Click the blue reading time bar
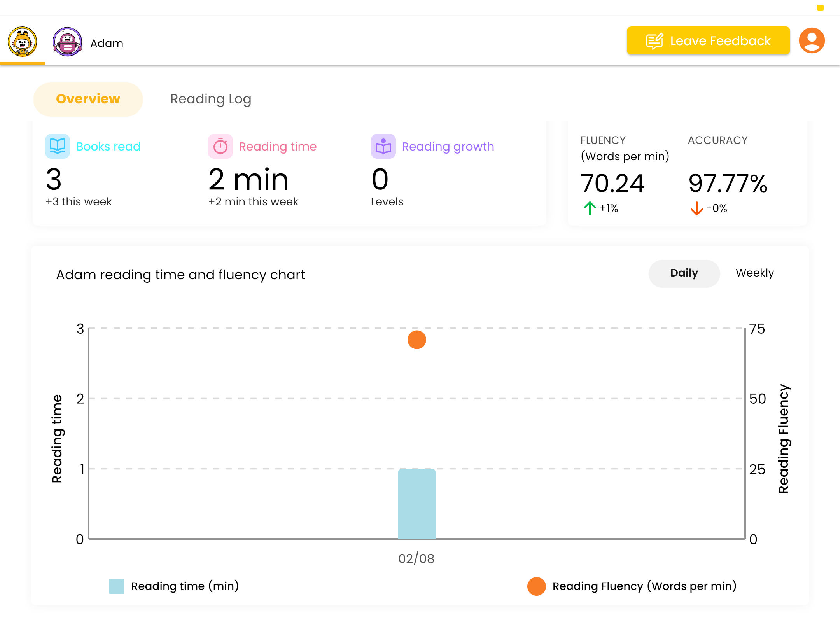This screenshot has height=630, width=840. click(416, 504)
